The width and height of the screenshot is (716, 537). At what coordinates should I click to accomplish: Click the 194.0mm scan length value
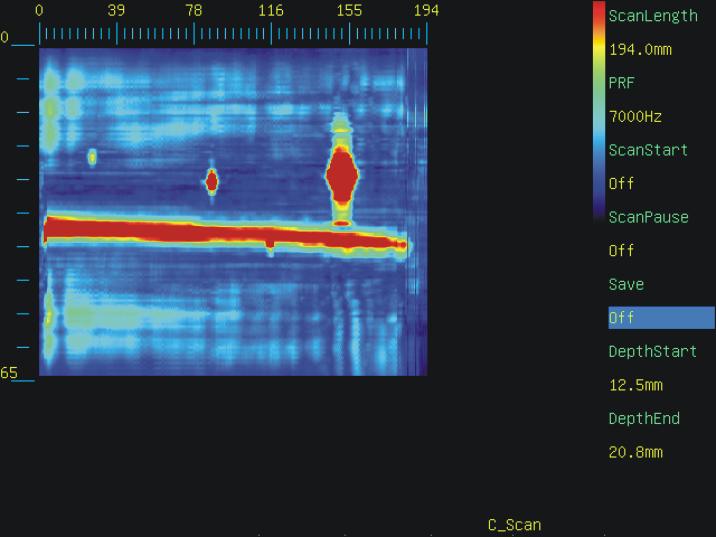pyautogui.click(x=640, y=50)
